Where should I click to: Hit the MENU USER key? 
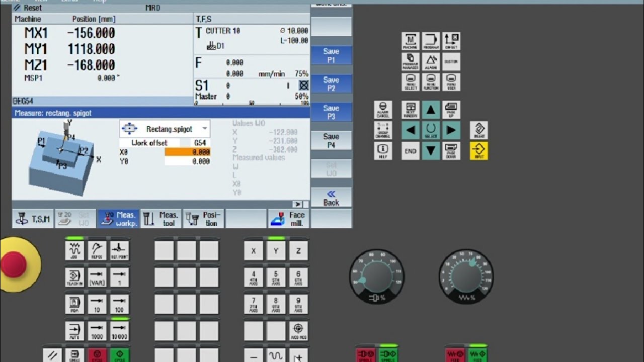(451, 82)
